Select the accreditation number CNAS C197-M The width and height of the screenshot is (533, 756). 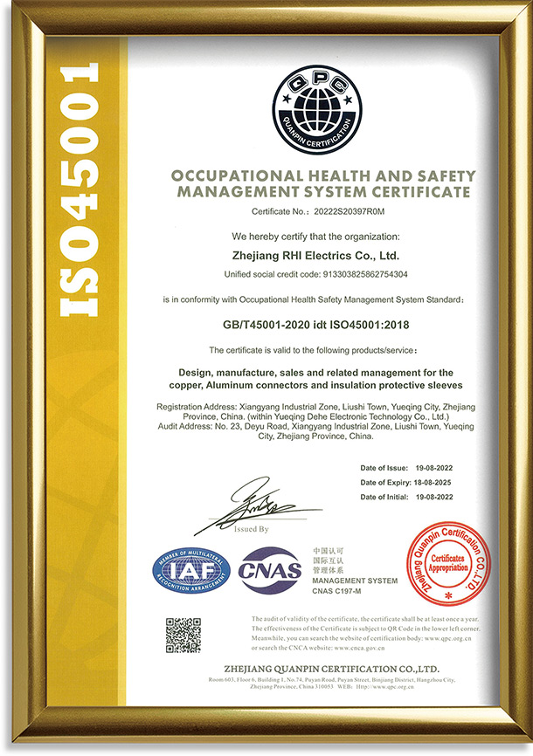(336, 592)
